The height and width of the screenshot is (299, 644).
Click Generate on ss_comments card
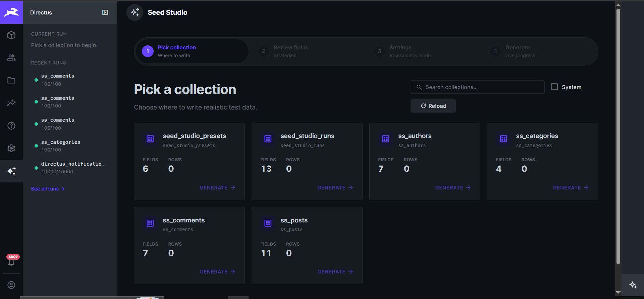pyautogui.click(x=217, y=272)
